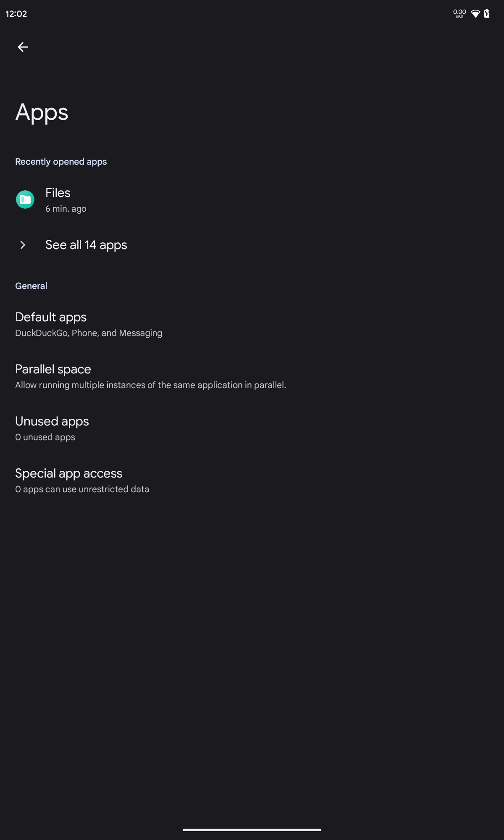Open Parallel space settings
This screenshot has height=840, width=504.
[x=53, y=369]
